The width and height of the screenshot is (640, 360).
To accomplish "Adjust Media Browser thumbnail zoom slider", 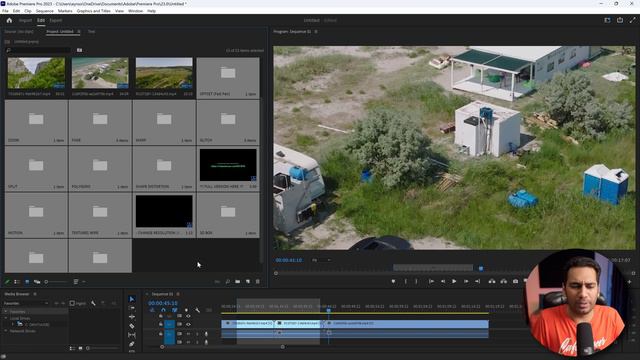I will pos(101,348).
